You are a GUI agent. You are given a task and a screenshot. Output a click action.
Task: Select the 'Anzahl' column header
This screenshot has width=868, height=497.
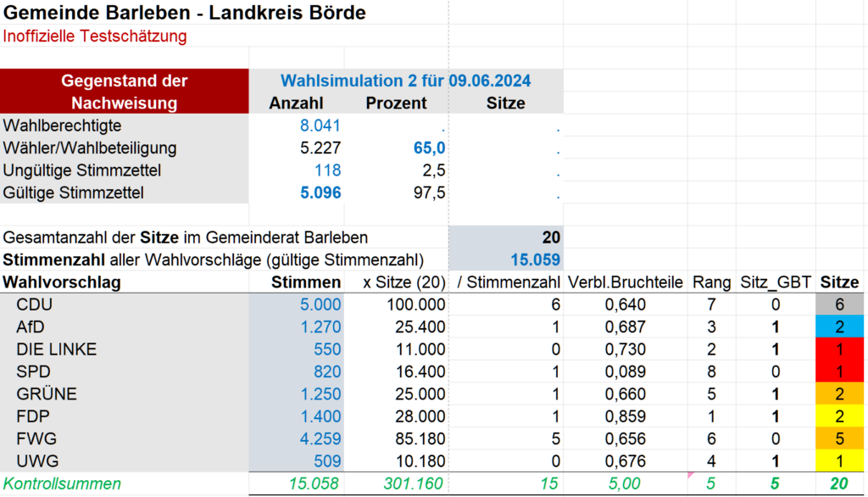296,103
